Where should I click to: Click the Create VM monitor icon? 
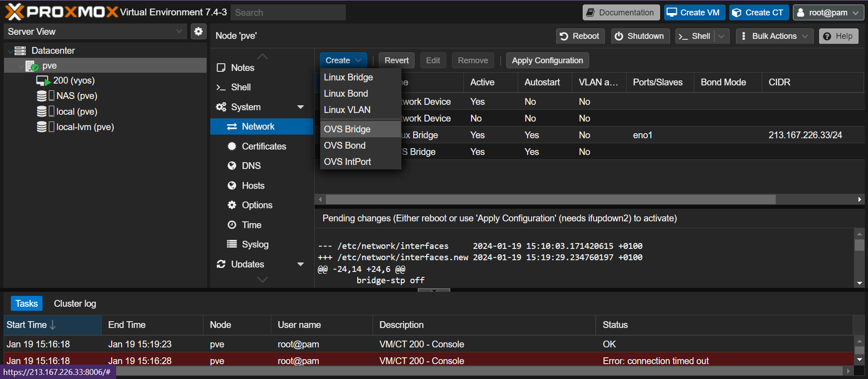coord(672,13)
